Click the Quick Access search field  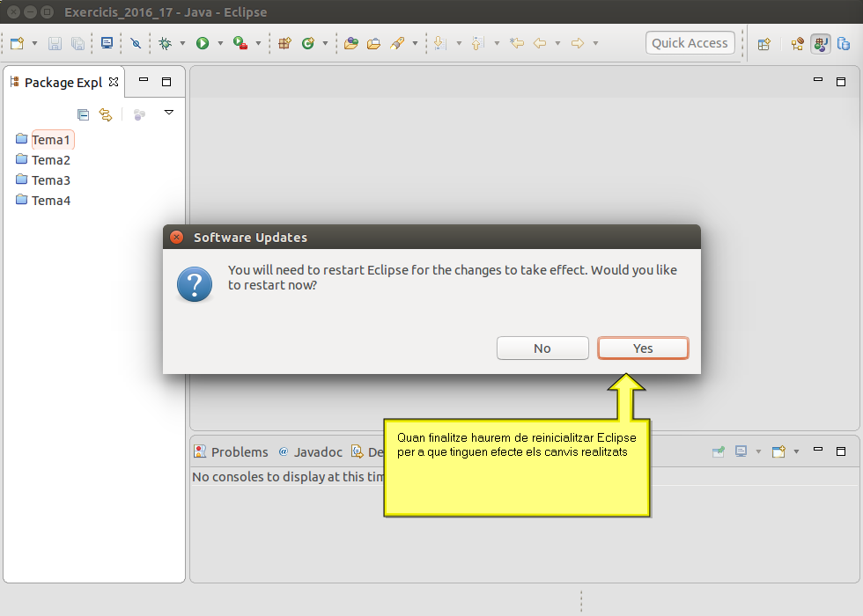pyautogui.click(x=690, y=43)
